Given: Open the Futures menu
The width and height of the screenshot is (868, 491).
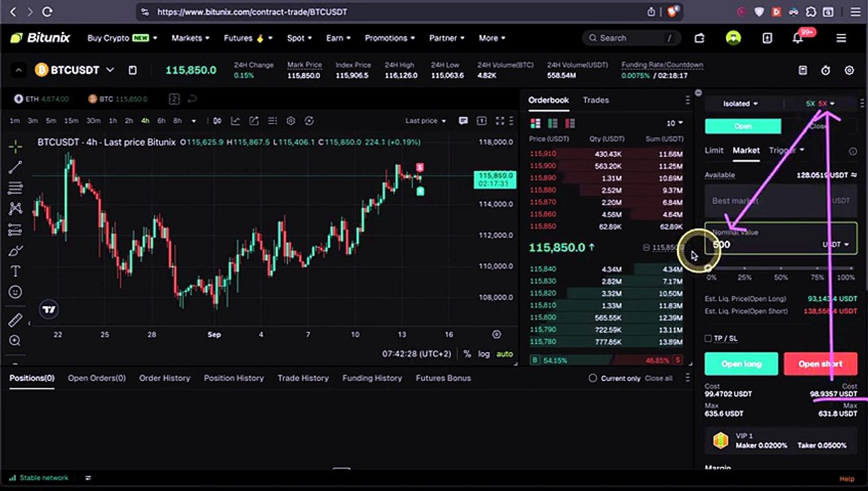Looking at the screenshot, I should click(x=248, y=38).
